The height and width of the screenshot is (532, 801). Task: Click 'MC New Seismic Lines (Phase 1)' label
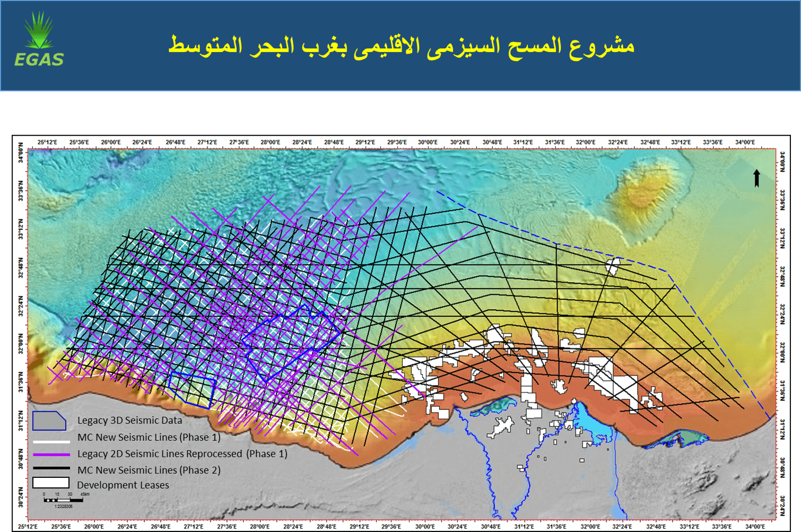point(149,437)
